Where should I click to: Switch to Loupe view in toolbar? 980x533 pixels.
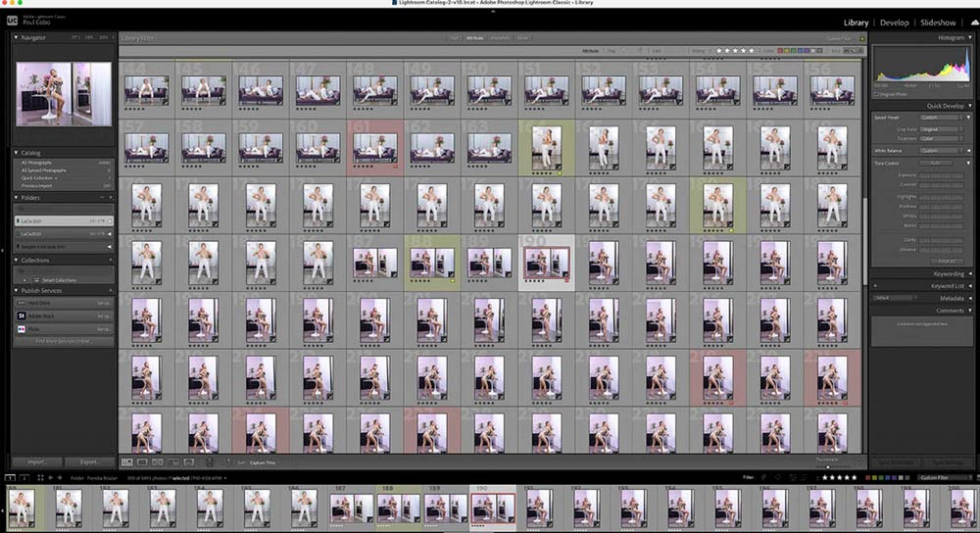[x=142, y=461]
